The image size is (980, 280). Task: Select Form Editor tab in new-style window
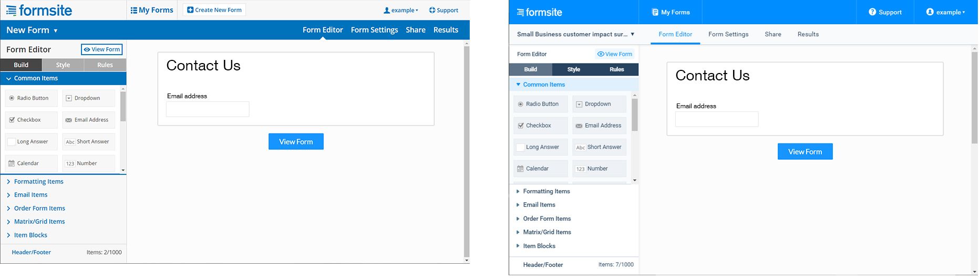coord(675,34)
